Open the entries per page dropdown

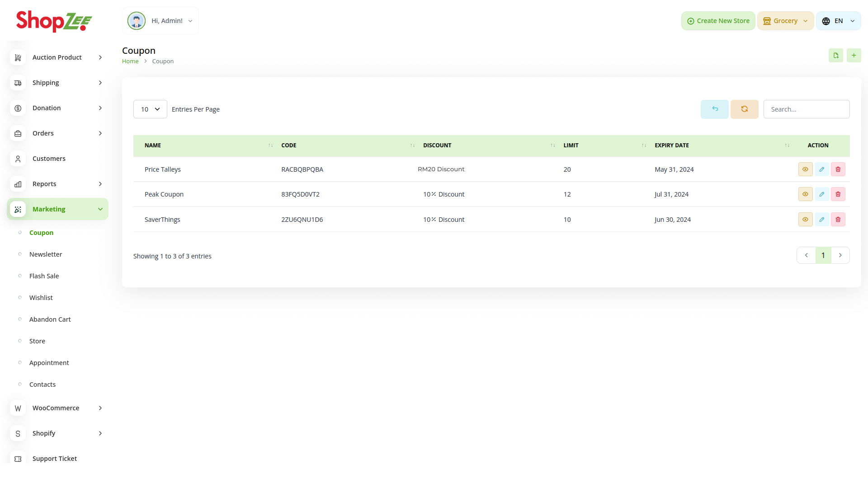(150, 109)
